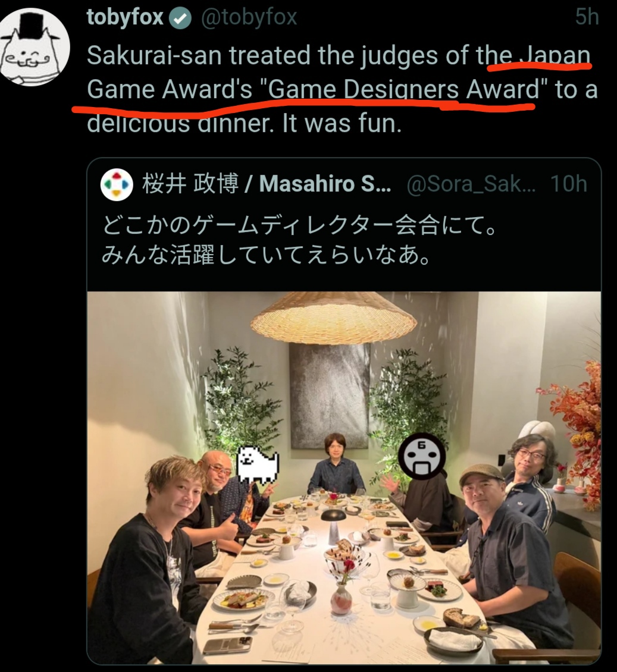Viewport: 617px width, 672px height.
Task: Click the quoted tweet's Japanese text
Action: 299,240
